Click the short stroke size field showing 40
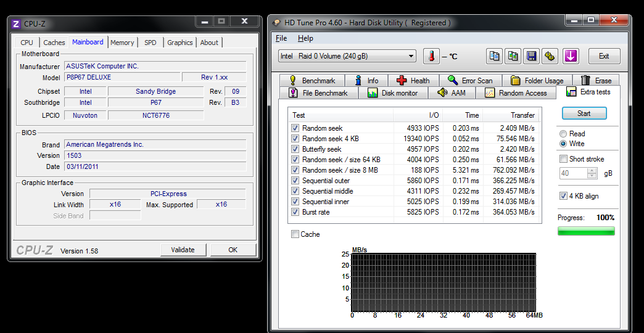This screenshot has width=644, height=333. coord(573,173)
